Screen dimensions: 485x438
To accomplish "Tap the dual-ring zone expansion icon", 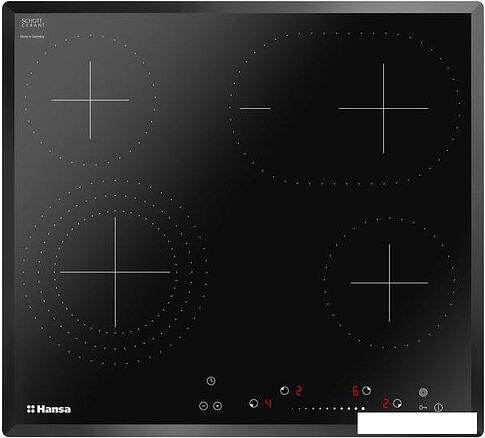I will pyautogui.click(x=218, y=406).
